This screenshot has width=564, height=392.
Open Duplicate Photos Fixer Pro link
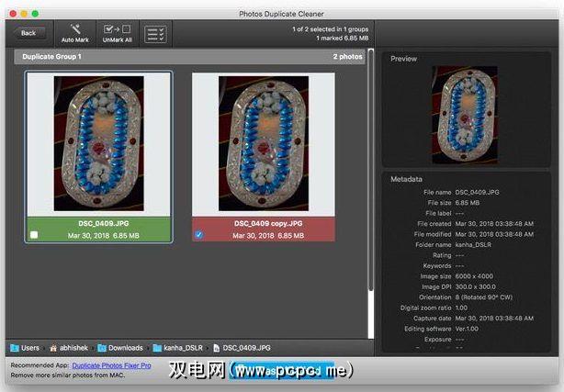point(111,365)
